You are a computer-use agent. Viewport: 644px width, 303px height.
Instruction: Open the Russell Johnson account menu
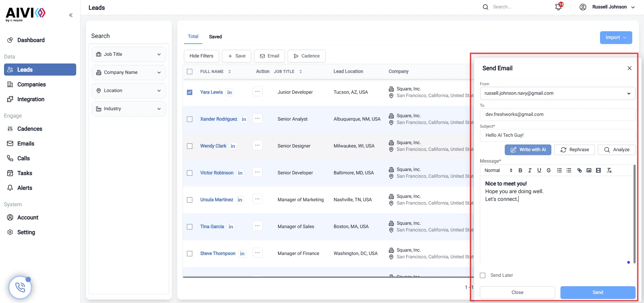(607, 7)
